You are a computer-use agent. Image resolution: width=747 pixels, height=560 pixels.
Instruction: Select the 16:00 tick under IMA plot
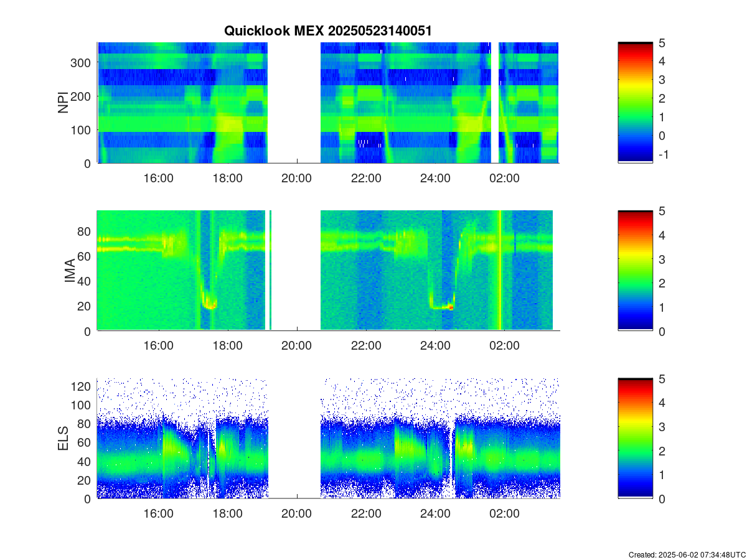pos(159,346)
